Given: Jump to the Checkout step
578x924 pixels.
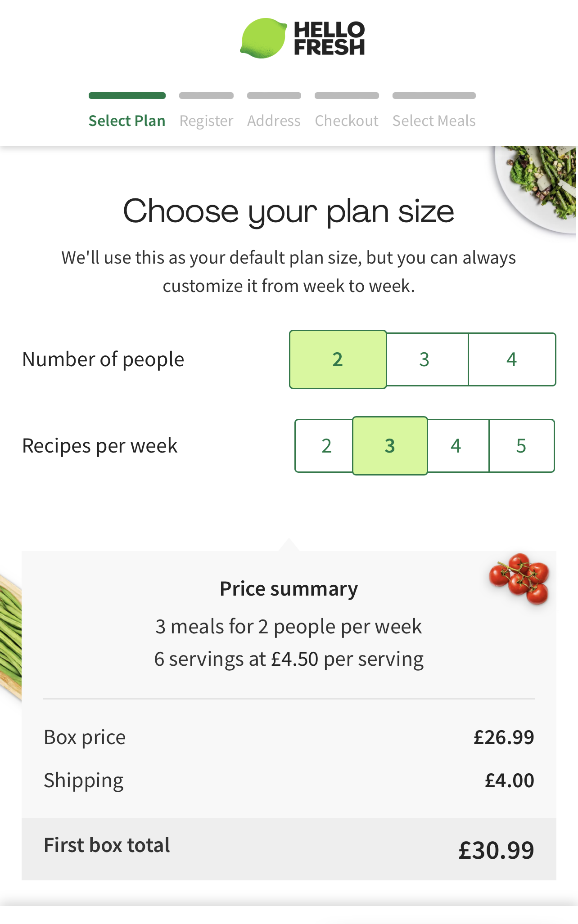Looking at the screenshot, I should point(347,121).
